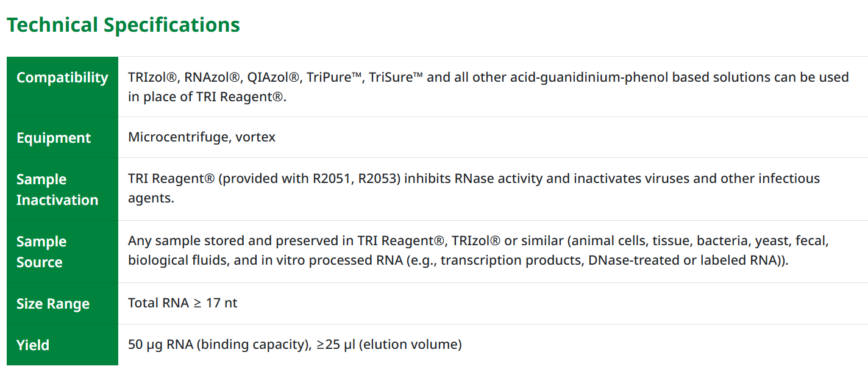Click the Equipment row label
The image size is (868, 369).
pyautogui.click(x=54, y=138)
